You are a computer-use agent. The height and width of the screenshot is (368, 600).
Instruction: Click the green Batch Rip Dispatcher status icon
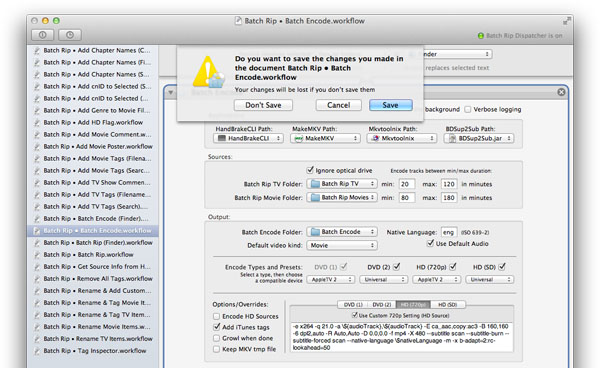[481, 36]
